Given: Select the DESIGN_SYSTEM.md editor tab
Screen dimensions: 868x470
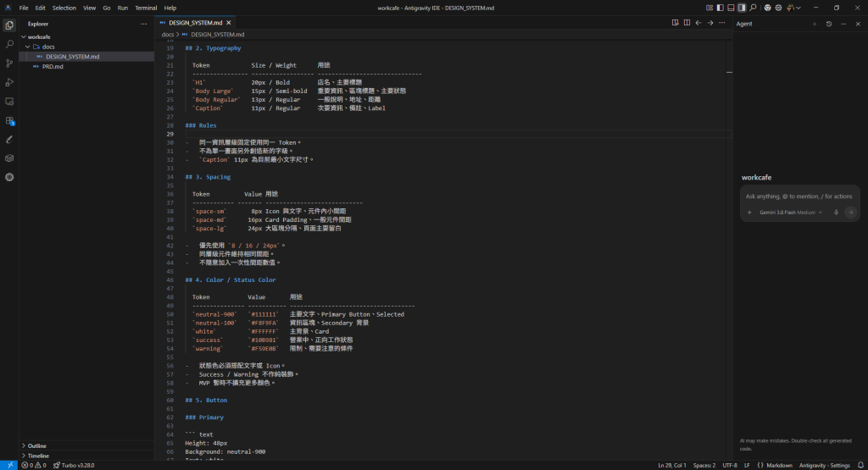Looking at the screenshot, I should tap(196, 23).
